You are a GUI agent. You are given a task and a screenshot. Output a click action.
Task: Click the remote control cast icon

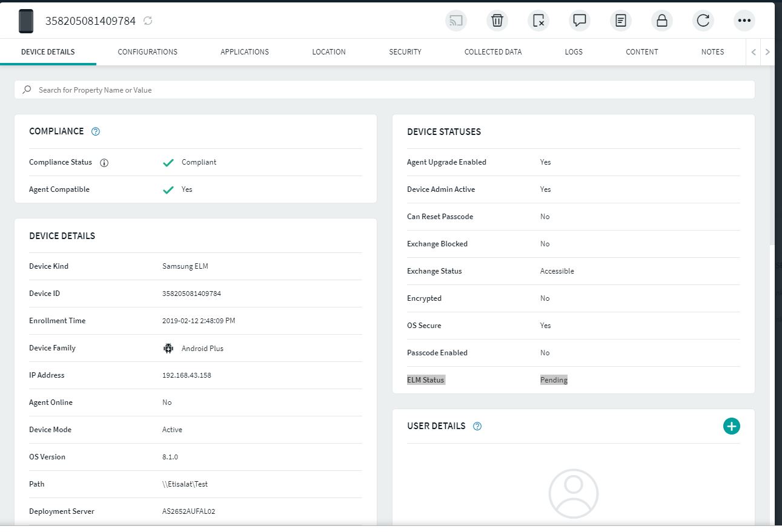pos(456,21)
